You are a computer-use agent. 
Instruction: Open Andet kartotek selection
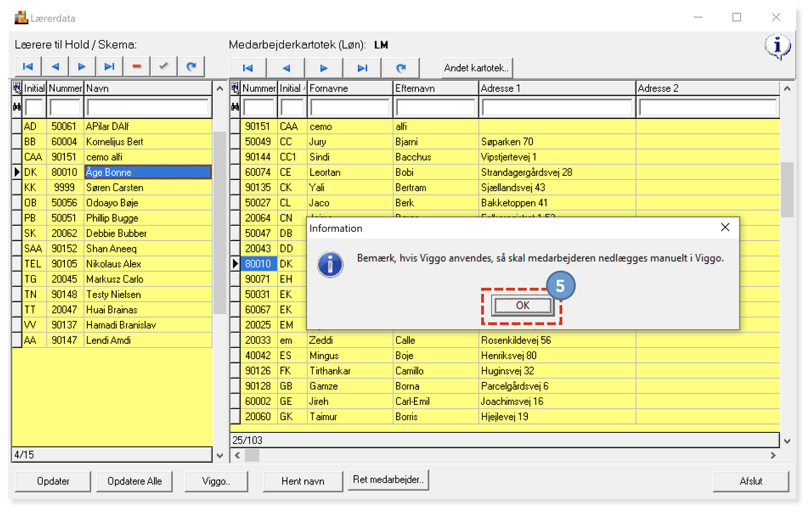(x=476, y=68)
